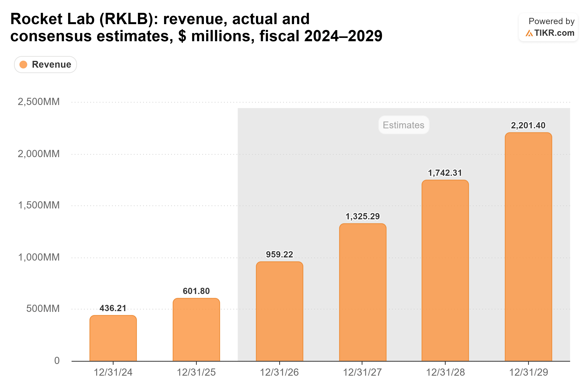
Task: Select the 12/31/27 revenue bar
Action: 363,292
